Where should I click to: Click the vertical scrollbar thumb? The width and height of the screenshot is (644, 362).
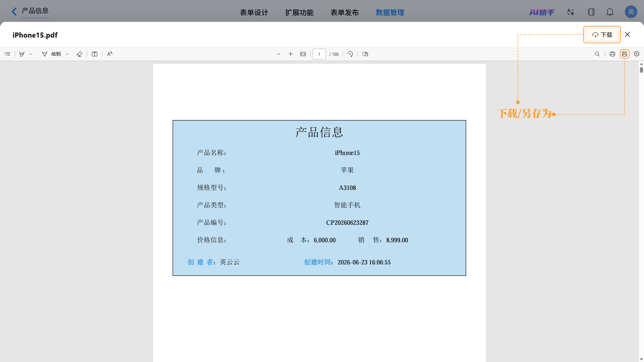click(x=641, y=70)
